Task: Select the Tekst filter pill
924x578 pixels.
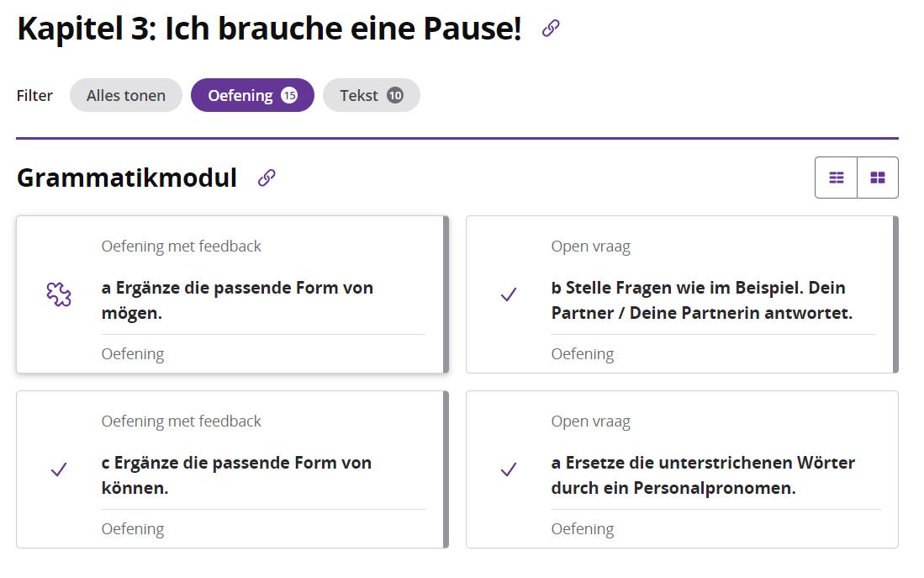Action: (359, 95)
